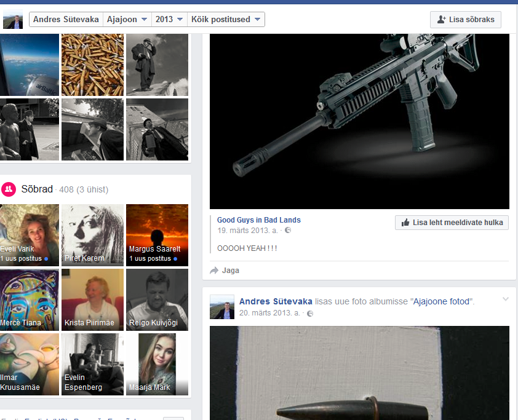Click the 19. märts 2013 timestamp
The image size is (518, 420).
[x=247, y=231]
